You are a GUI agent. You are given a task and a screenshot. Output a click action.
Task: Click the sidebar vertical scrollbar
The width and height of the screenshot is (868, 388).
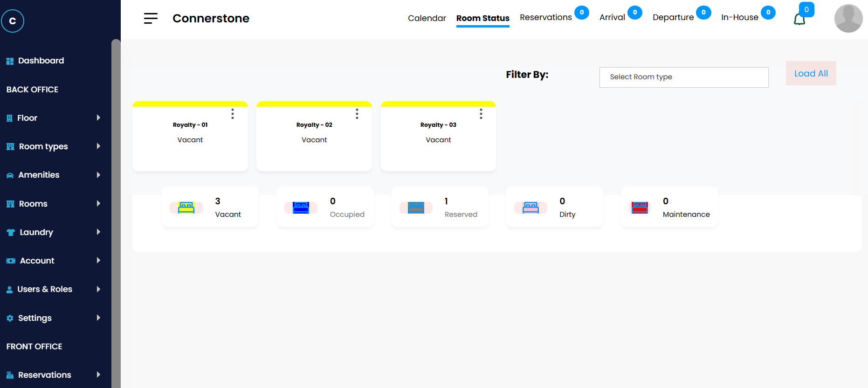[116, 214]
